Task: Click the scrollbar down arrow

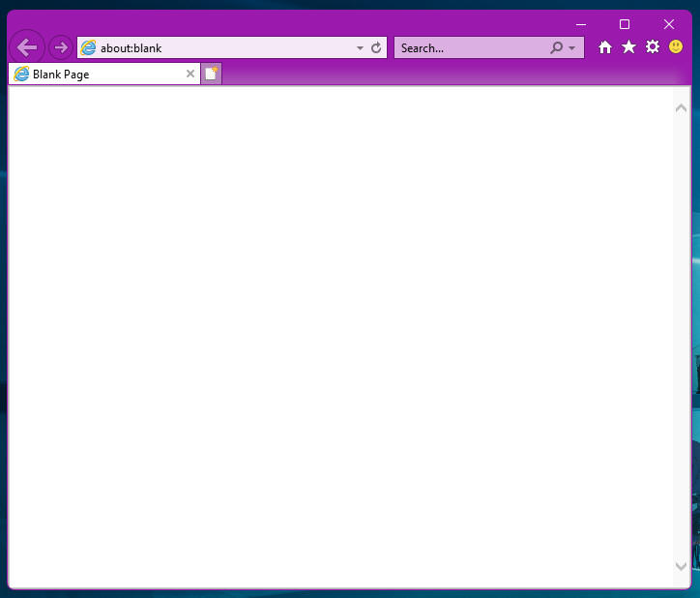Action: tap(681, 566)
